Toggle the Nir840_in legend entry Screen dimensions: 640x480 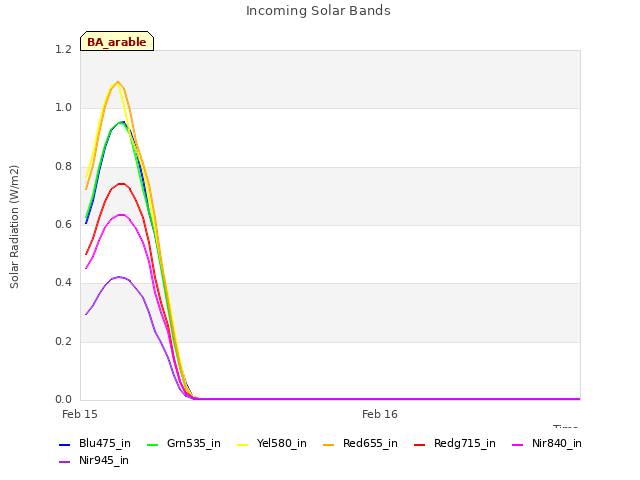(x=547, y=443)
